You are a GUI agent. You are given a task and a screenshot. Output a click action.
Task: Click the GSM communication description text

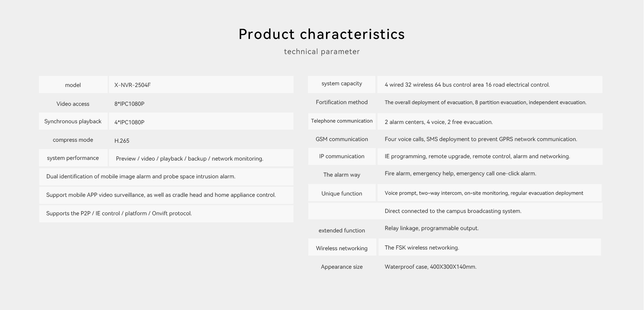(x=481, y=139)
